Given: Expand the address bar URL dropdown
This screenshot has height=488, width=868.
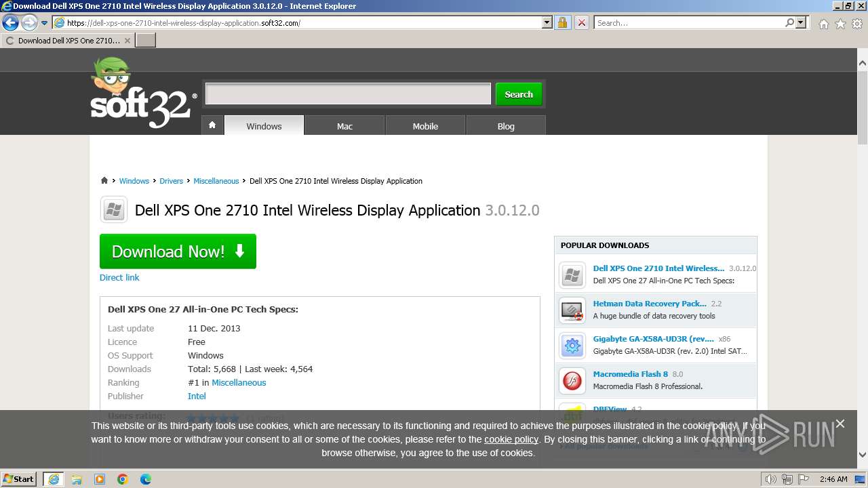Looking at the screenshot, I should (547, 22).
